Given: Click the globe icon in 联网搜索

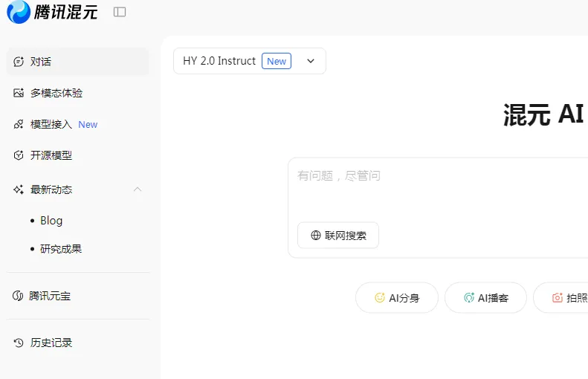Looking at the screenshot, I should coord(316,235).
